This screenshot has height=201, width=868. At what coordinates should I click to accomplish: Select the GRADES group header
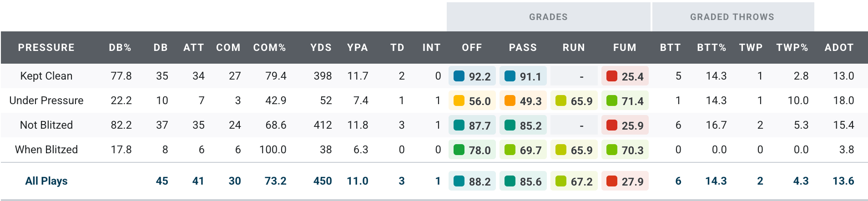pos(548,17)
